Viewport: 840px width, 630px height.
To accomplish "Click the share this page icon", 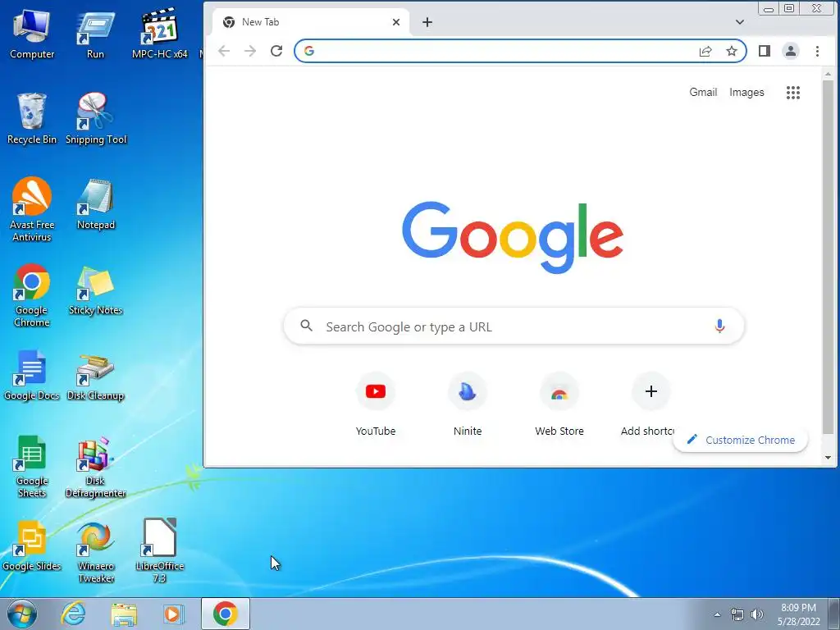I will pos(705,51).
